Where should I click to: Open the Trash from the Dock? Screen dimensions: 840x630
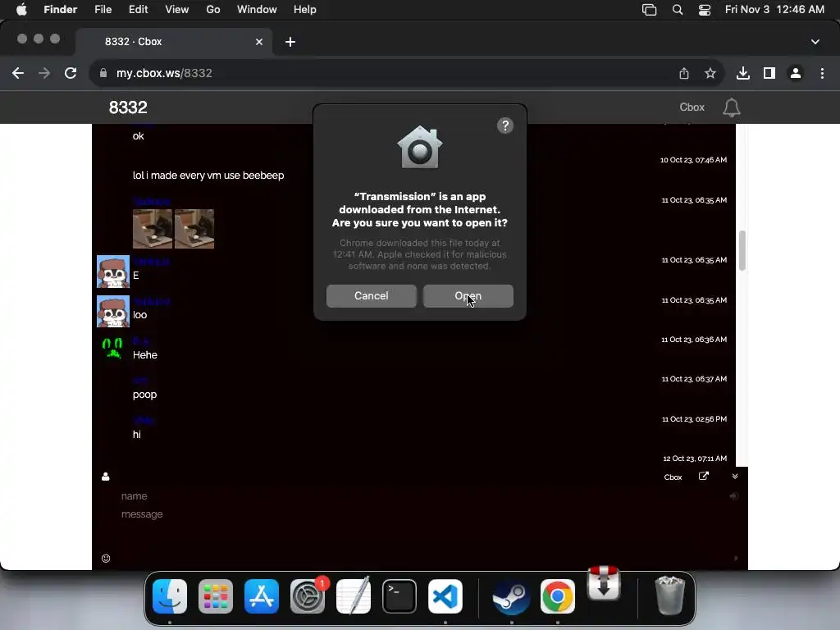(669, 596)
